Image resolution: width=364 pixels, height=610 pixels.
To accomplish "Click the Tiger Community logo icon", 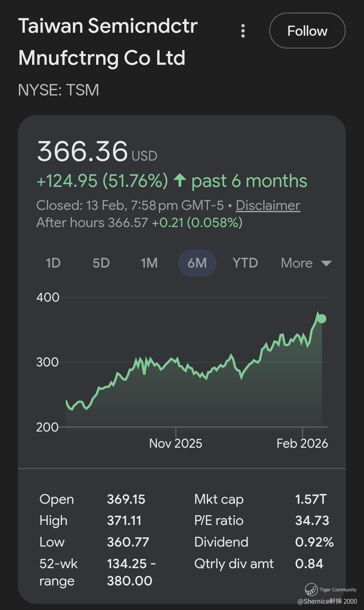I will coord(311,589).
